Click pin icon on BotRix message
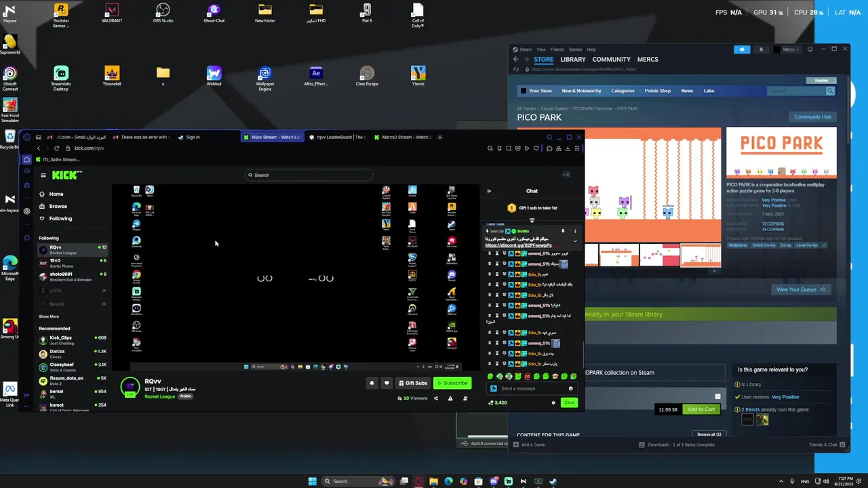This screenshot has height=488, width=868. [562, 231]
